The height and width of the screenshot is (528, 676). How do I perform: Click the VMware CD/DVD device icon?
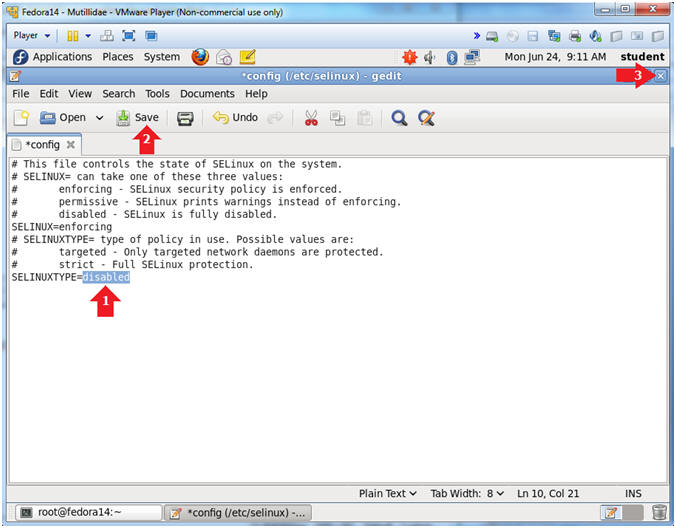(x=513, y=36)
